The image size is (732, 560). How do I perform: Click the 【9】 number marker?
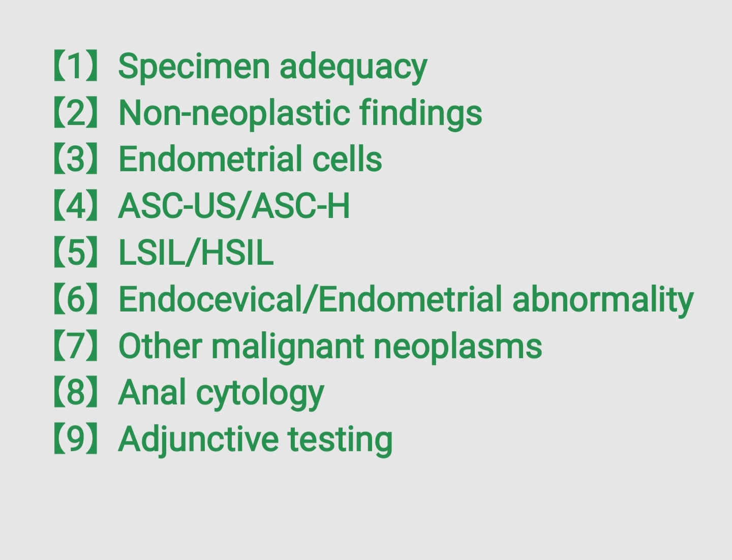click(x=76, y=439)
